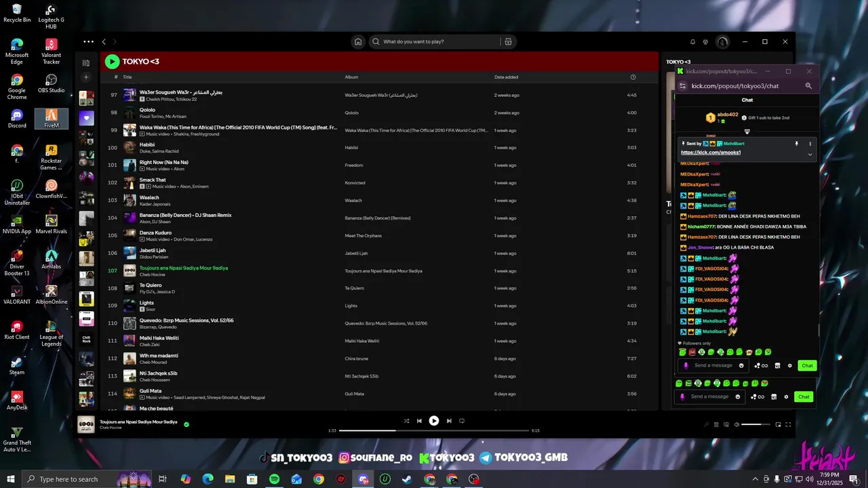Open Spotify notifications bell
Viewport: 868px width, 488px height.
click(x=692, y=41)
